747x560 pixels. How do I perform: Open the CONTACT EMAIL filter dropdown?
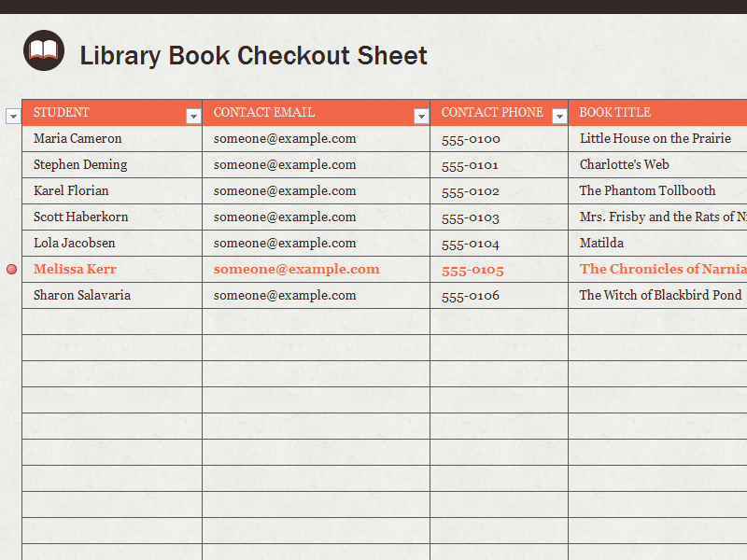[421, 116]
